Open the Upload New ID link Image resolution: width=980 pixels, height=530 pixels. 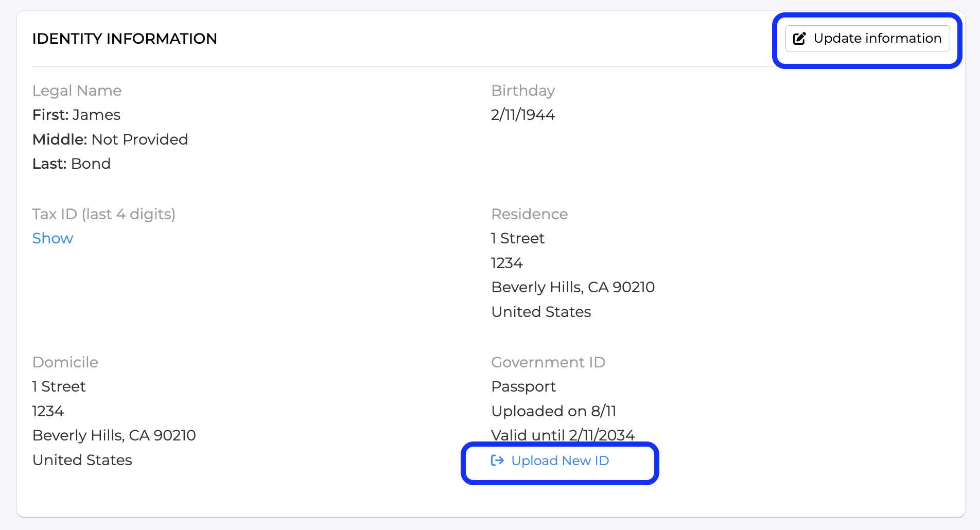coord(550,461)
